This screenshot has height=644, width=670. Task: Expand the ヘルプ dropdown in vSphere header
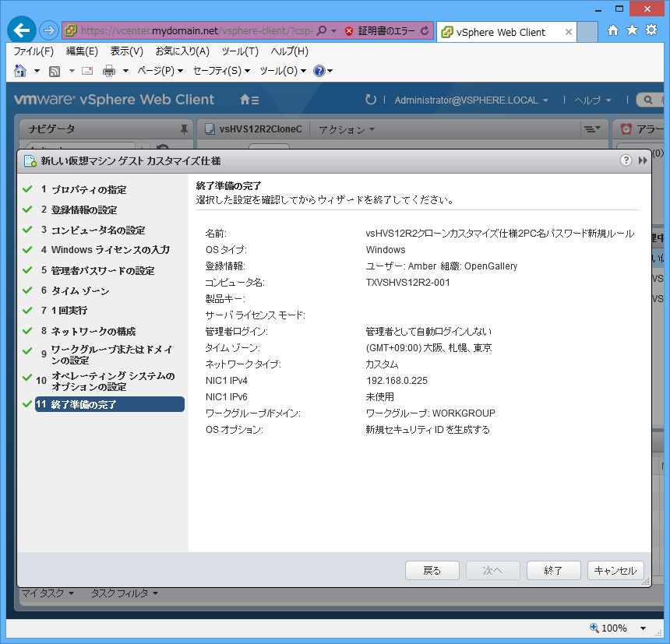(x=593, y=100)
